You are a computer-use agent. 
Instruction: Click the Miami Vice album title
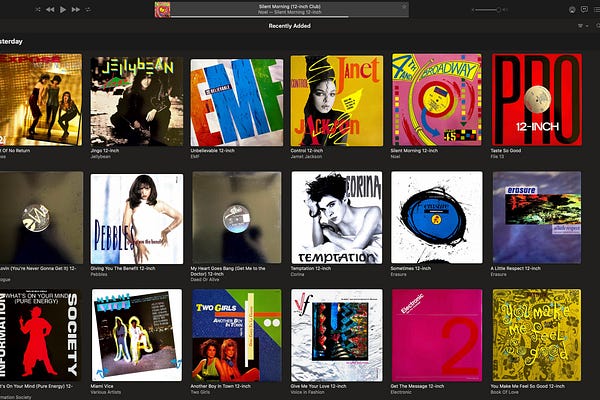(102, 386)
